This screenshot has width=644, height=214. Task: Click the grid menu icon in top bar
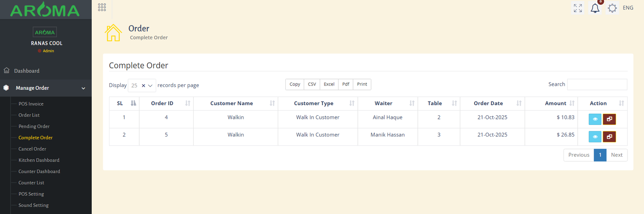(x=102, y=7)
